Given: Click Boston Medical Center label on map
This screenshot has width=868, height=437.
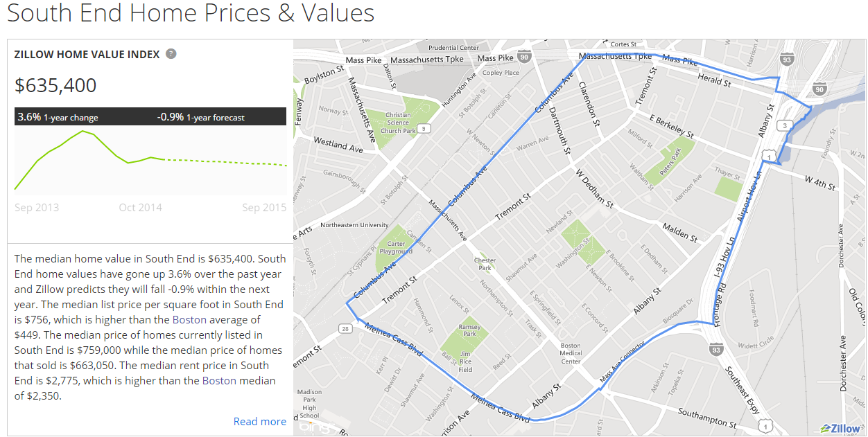Looking at the screenshot, I should click(x=571, y=353).
